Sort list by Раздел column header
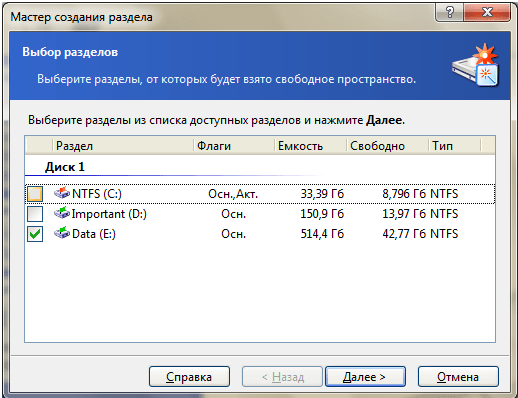The image size is (518, 398). pyautogui.click(x=123, y=146)
